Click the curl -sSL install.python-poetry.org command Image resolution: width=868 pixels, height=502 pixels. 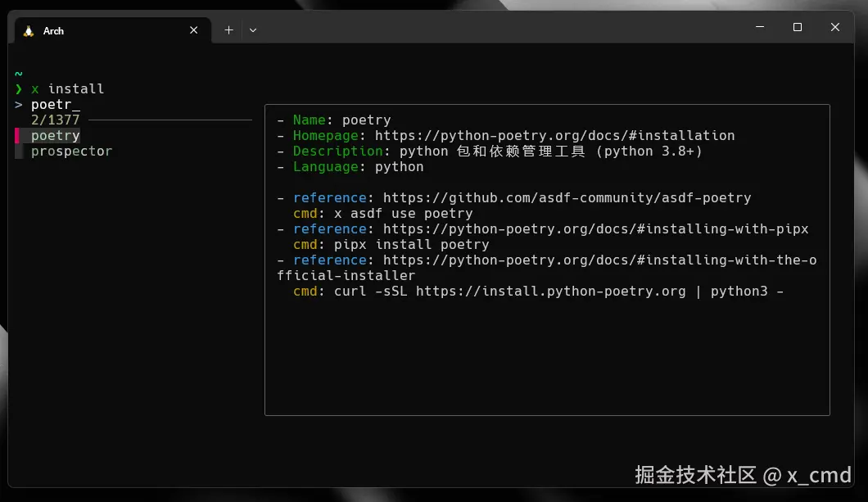[x=558, y=291]
